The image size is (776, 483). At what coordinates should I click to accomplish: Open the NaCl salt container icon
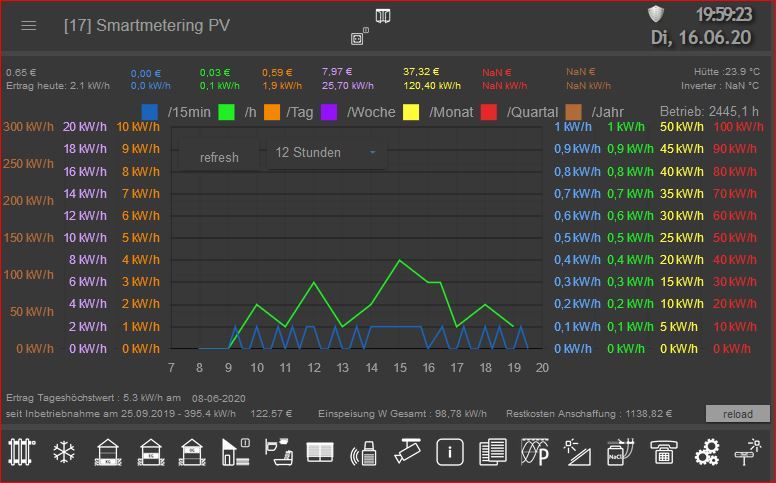(621, 452)
